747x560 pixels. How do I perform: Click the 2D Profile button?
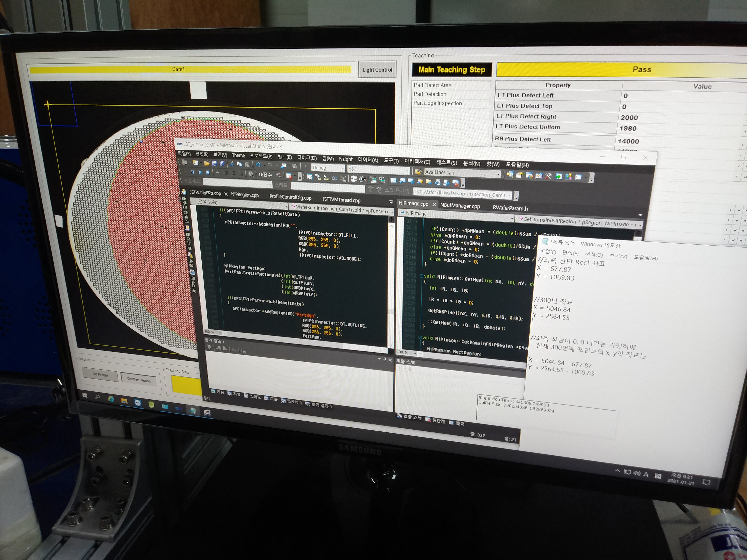click(x=100, y=374)
